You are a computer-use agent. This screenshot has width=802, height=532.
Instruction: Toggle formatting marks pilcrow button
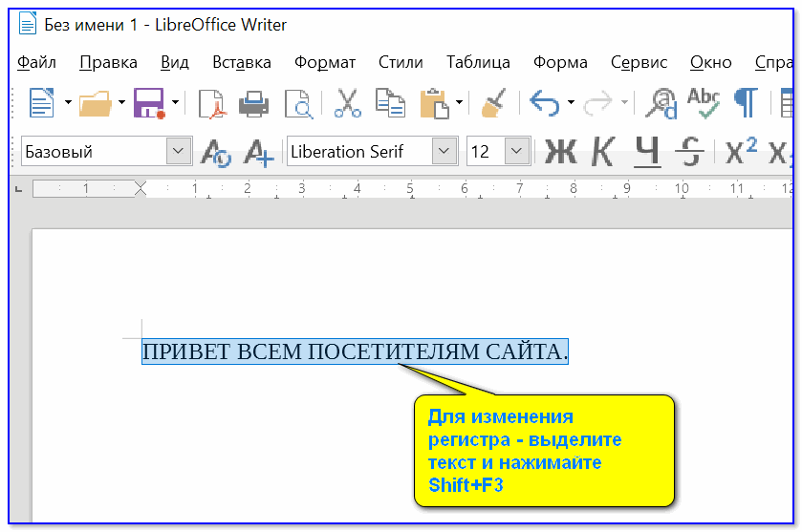746,101
